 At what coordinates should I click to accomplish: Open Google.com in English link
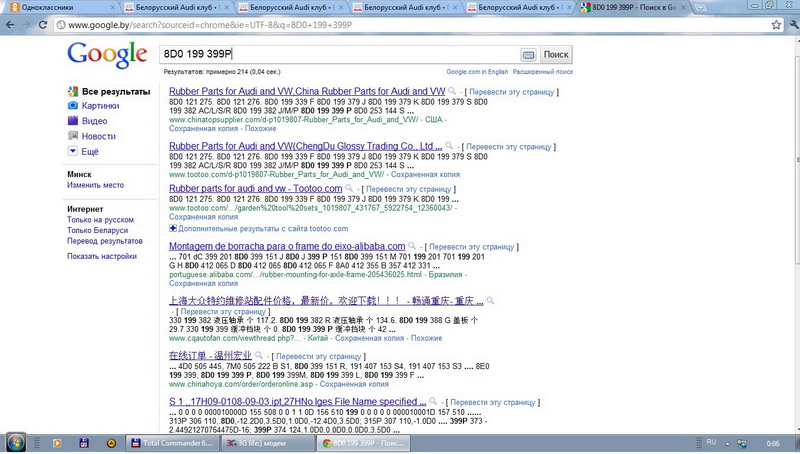tap(477, 72)
